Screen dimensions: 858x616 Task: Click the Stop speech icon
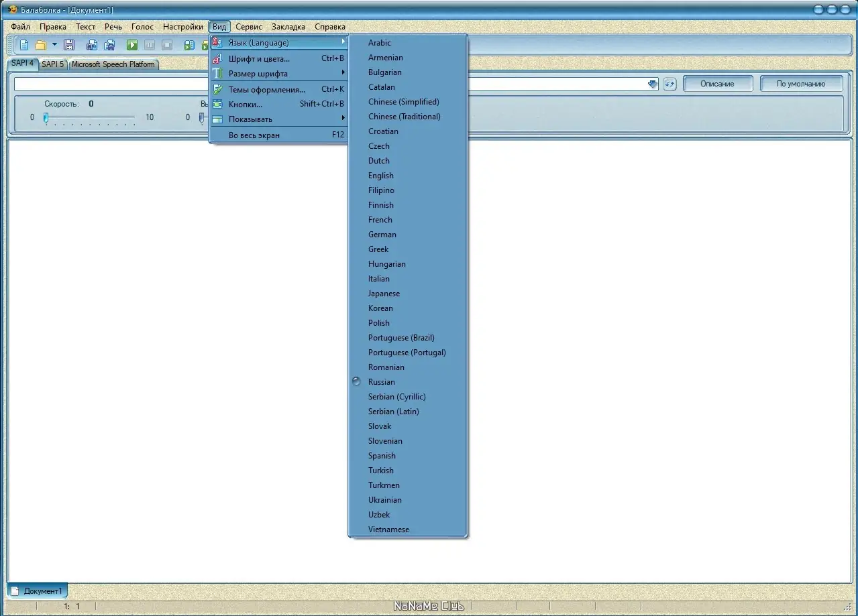(167, 45)
